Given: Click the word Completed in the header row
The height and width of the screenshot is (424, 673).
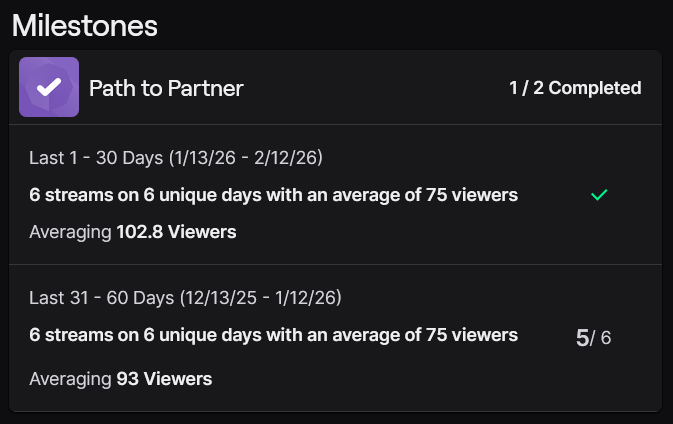Looking at the screenshot, I should [595, 88].
